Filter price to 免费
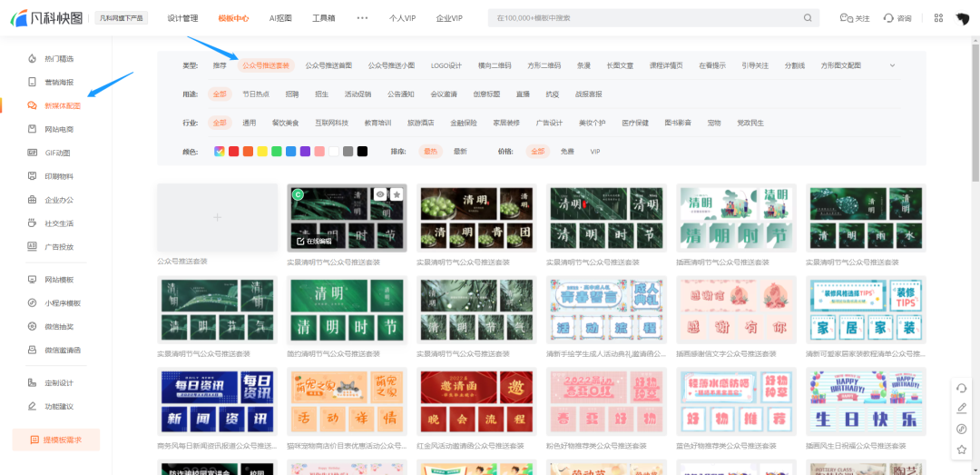980x475 pixels. click(567, 152)
